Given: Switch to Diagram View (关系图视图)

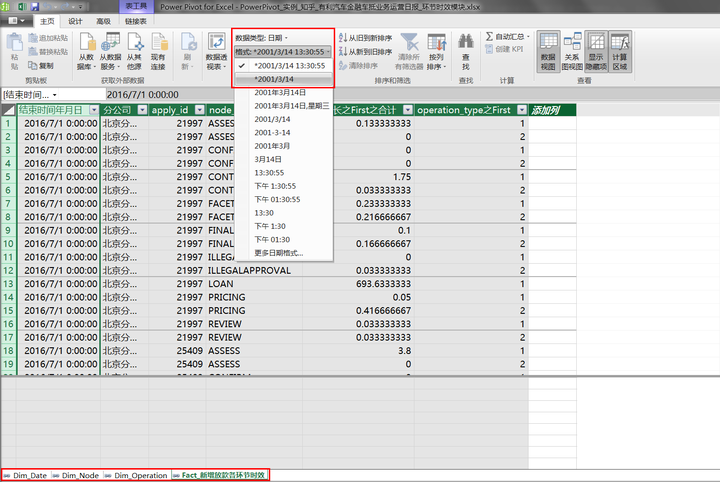Looking at the screenshot, I should pyautogui.click(x=572, y=51).
